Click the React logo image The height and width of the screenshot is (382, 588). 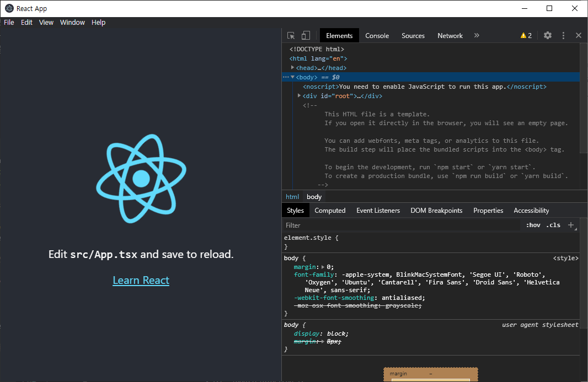(x=141, y=179)
